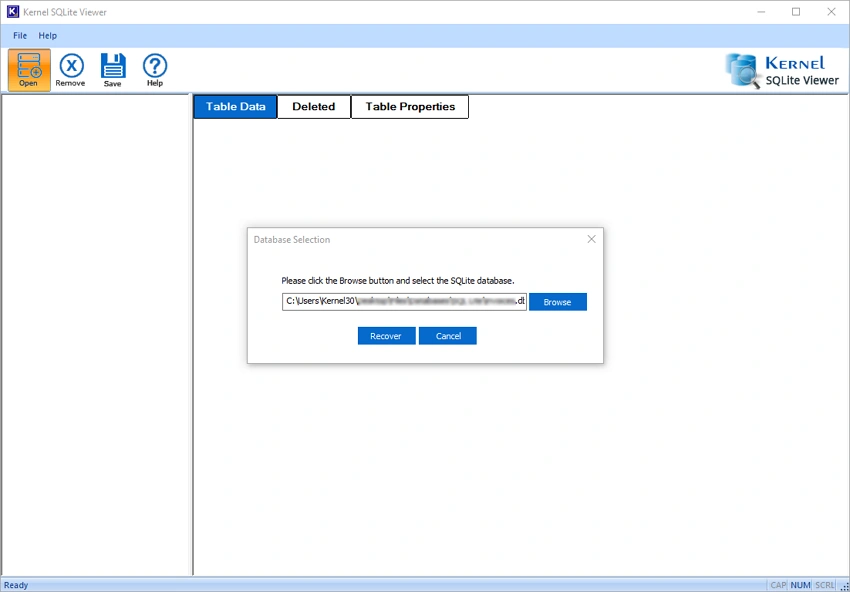Click the Kernel app icon in title bar
850x592 pixels.
12,12
